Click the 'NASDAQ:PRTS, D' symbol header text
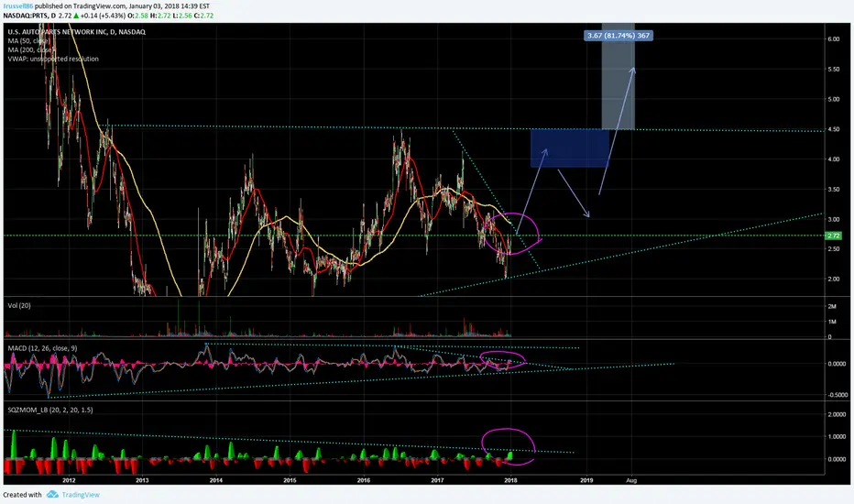This screenshot has width=854, height=504. tap(29, 16)
